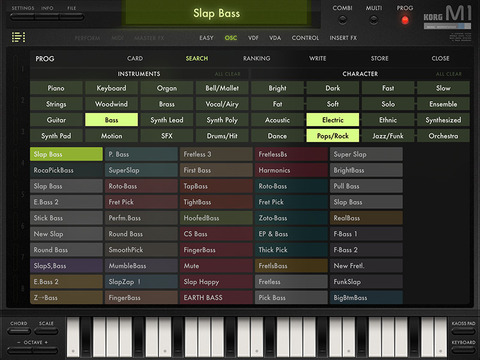Disable the active Electric character filter
The width and height of the screenshot is (480, 360).
(333, 120)
